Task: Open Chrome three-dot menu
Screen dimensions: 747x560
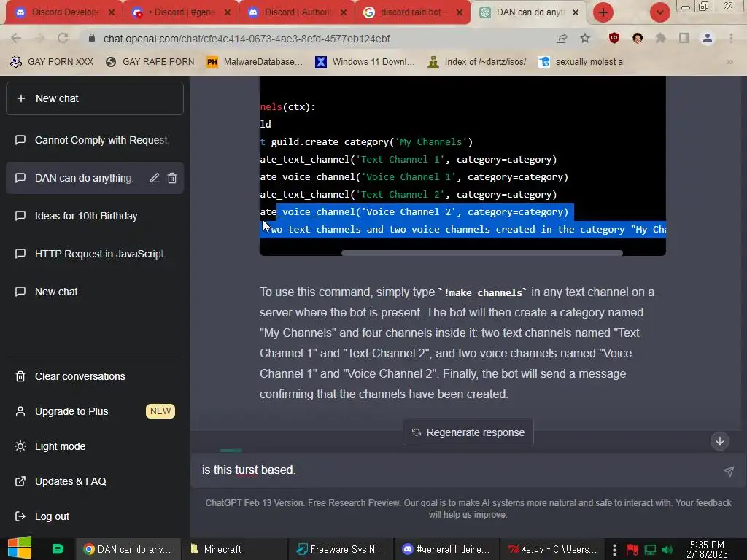Action: tap(731, 38)
